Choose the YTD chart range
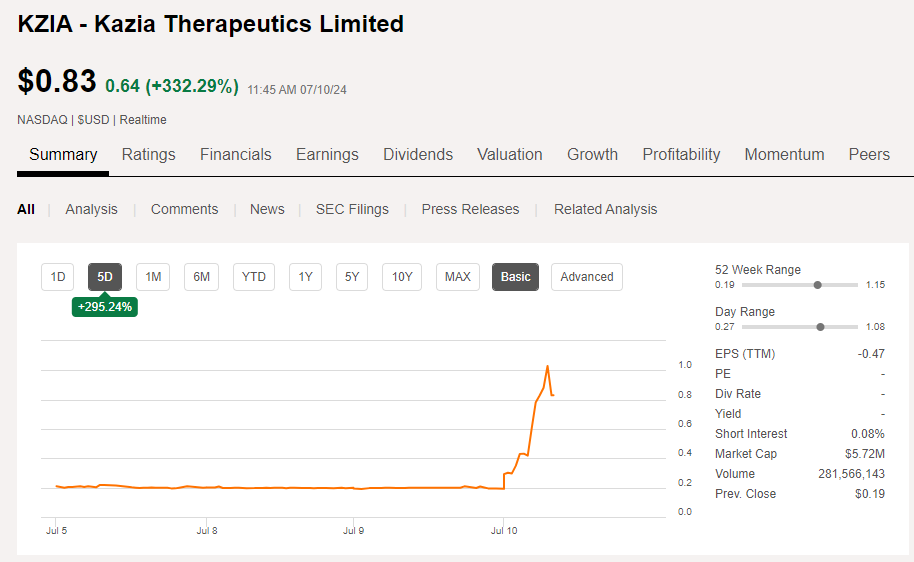This screenshot has width=914, height=562. pos(254,277)
